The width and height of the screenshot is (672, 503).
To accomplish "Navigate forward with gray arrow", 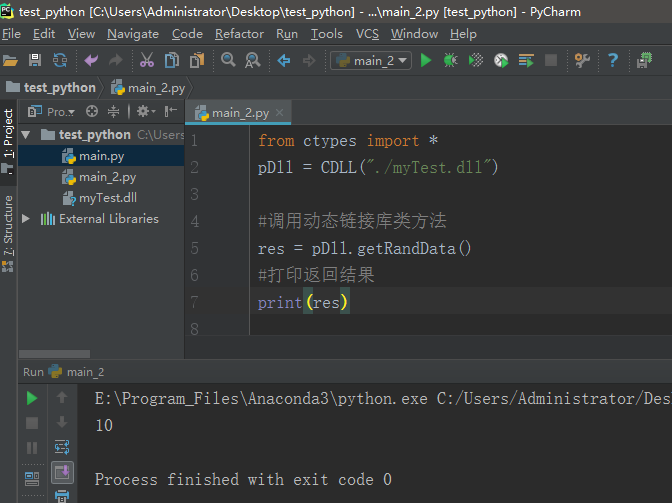I will [309, 60].
